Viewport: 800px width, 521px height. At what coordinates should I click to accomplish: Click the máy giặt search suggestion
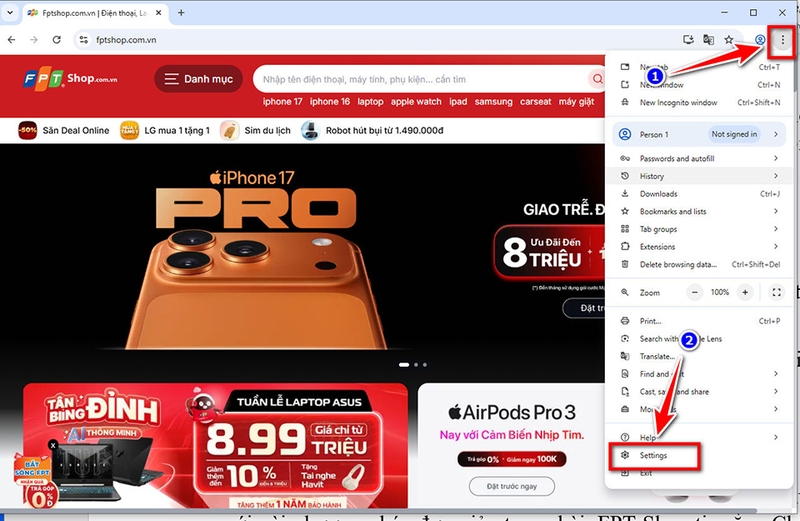576,102
